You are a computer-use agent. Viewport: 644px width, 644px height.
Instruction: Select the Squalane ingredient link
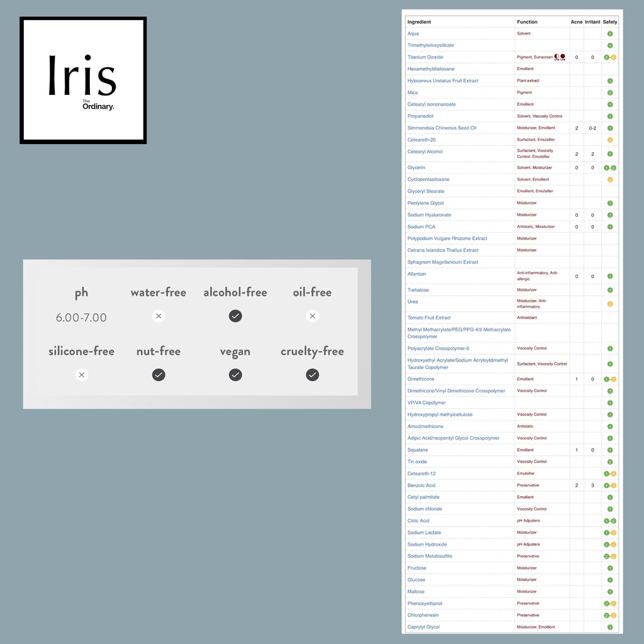(x=418, y=450)
